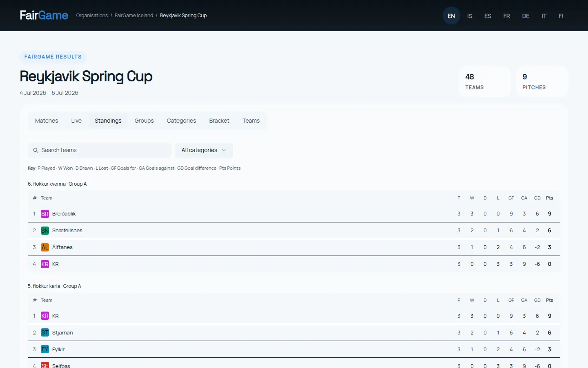Switch language to EN
The width and height of the screenshot is (588, 368).
(451, 16)
